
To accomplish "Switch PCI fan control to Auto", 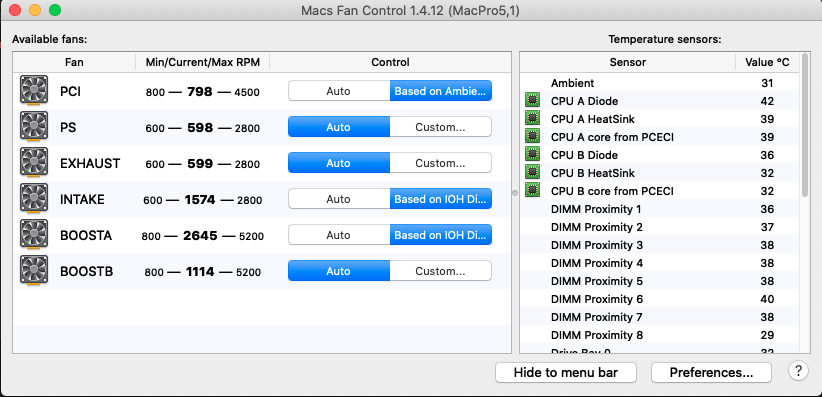I will pyautogui.click(x=339, y=91).
